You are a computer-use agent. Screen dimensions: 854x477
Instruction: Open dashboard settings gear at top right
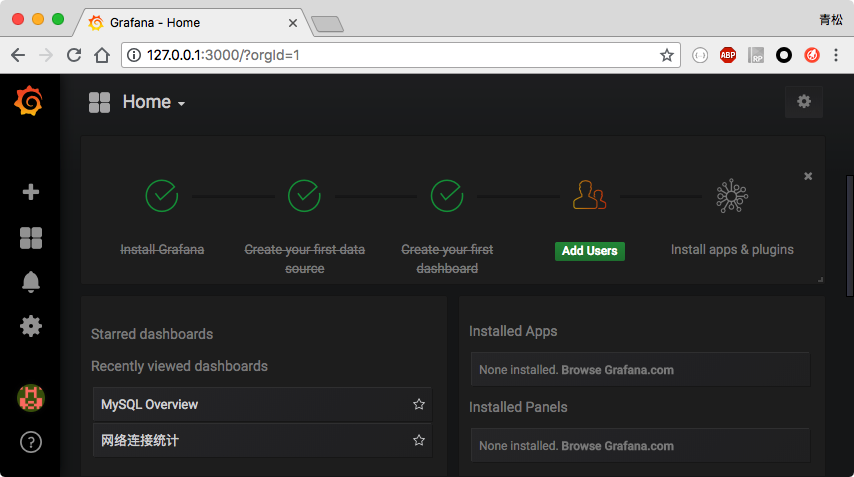coord(804,101)
